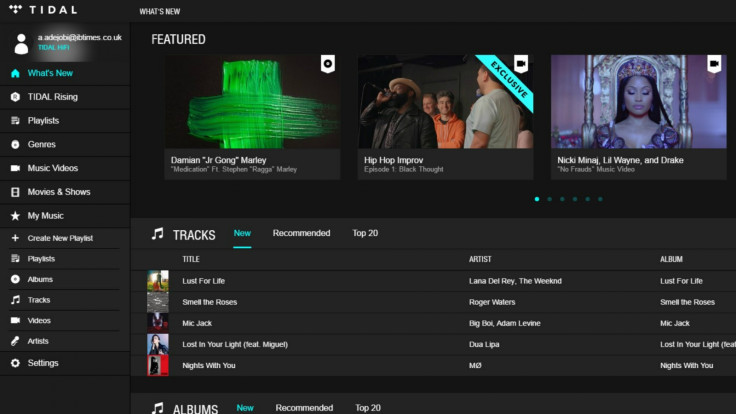
Task: Click the My Music star icon
Action: click(x=15, y=216)
